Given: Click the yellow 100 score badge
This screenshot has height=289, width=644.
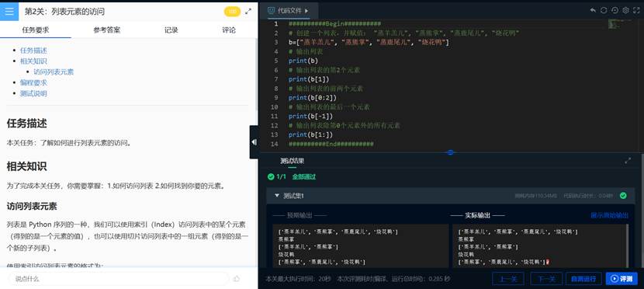Looking at the screenshot, I should (233, 12).
